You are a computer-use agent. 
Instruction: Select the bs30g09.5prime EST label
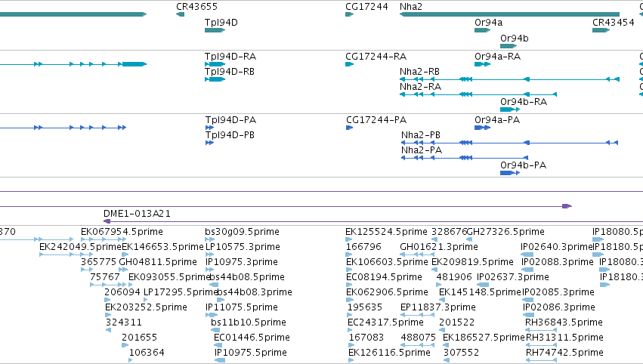point(243,232)
